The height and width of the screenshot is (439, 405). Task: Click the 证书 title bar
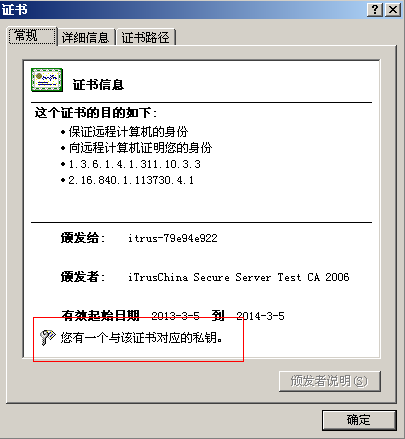(x=183, y=10)
